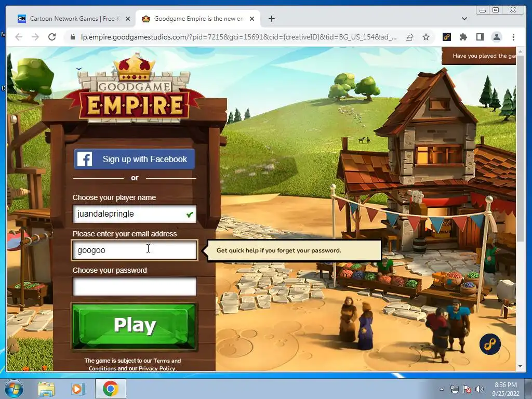Click the 'Have you played the game' banner

(x=479, y=56)
